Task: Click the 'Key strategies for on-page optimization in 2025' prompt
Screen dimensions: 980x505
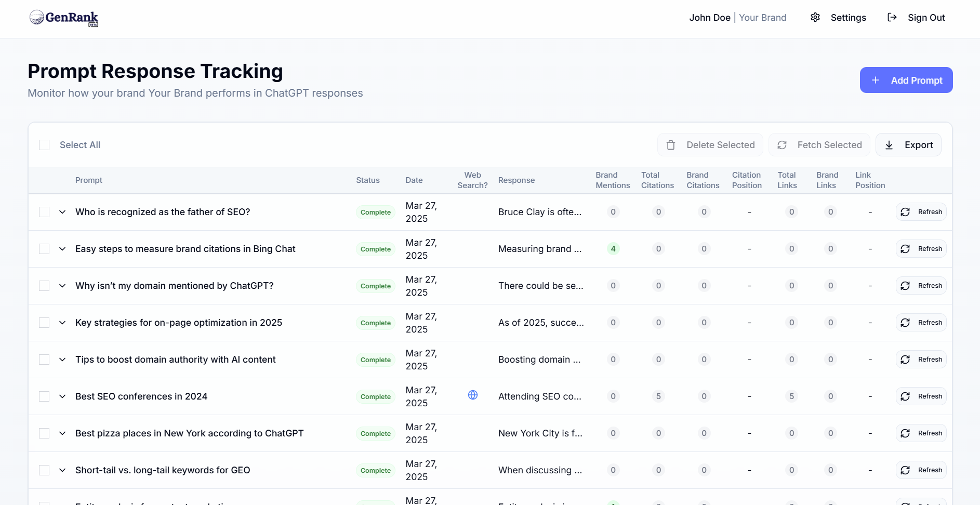Action: tap(179, 323)
